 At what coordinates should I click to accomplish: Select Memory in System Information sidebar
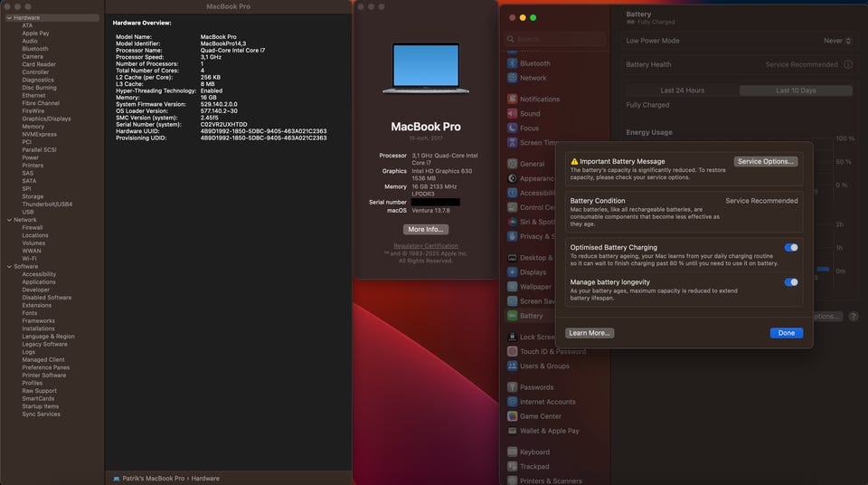click(33, 127)
